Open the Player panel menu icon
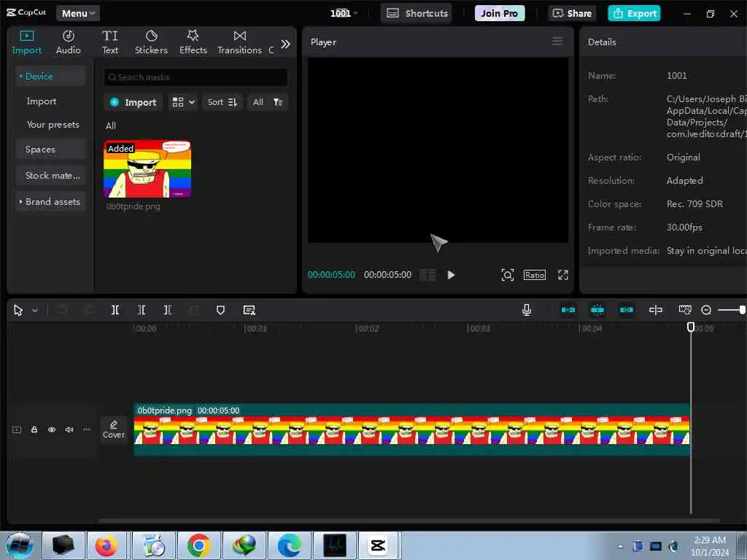The width and height of the screenshot is (747, 560). point(557,42)
